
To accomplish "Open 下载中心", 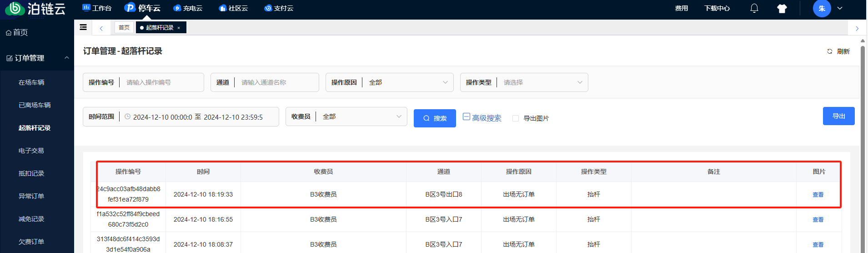I will [x=717, y=8].
